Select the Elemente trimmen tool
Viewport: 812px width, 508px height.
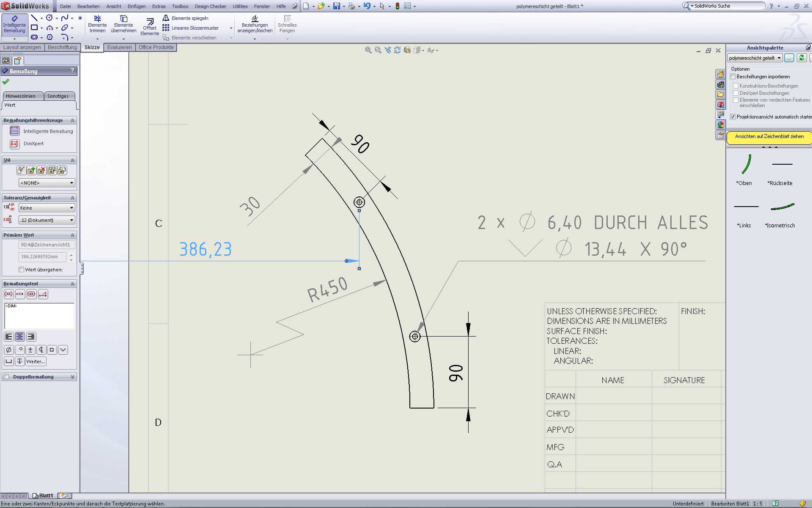pos(97,24)
